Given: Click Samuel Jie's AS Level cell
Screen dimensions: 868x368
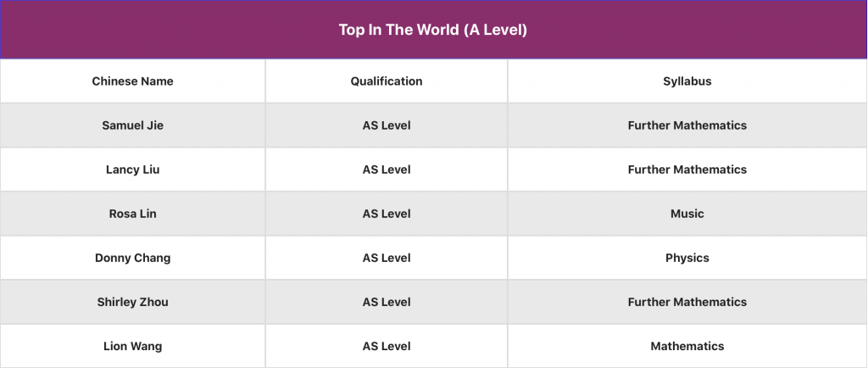Looking at the screenshot, I should point(387,125).
